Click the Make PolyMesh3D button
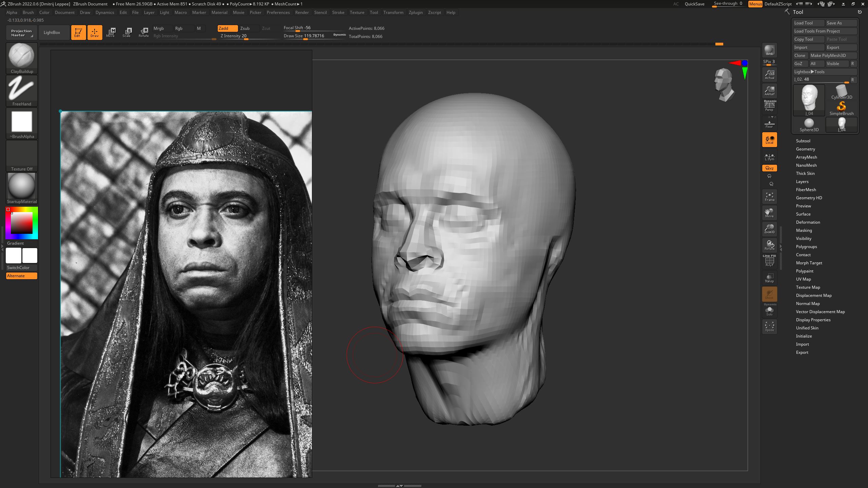The width and height of the screenshot is (868, 488). tap(832, 56)
